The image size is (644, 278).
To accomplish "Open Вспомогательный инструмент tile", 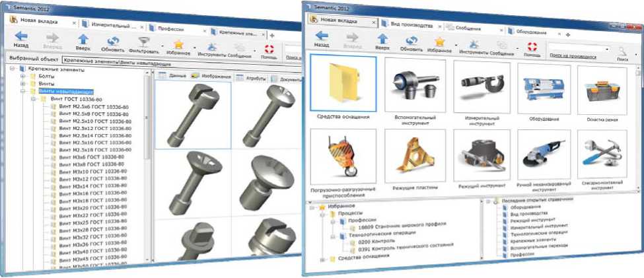I will 415,85.
